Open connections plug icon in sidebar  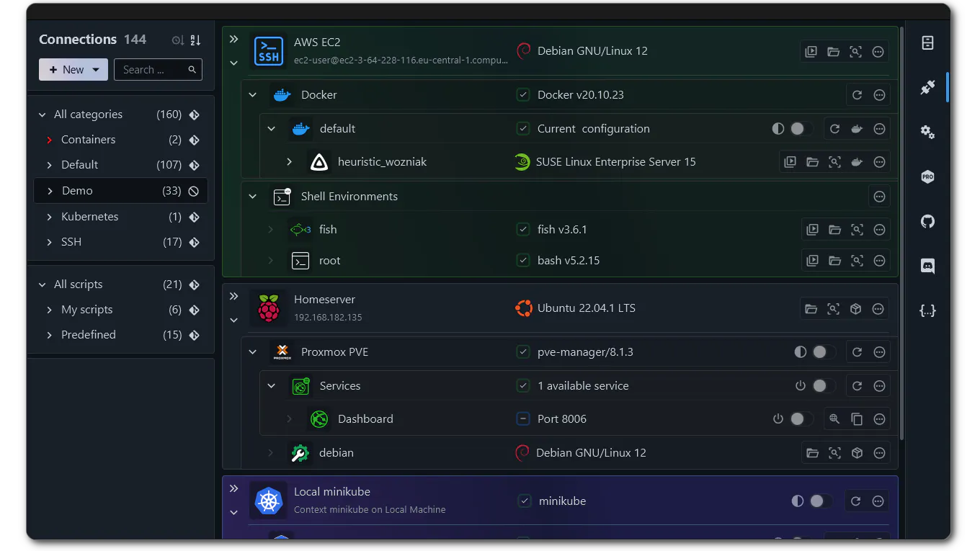[x=927, y=87]
